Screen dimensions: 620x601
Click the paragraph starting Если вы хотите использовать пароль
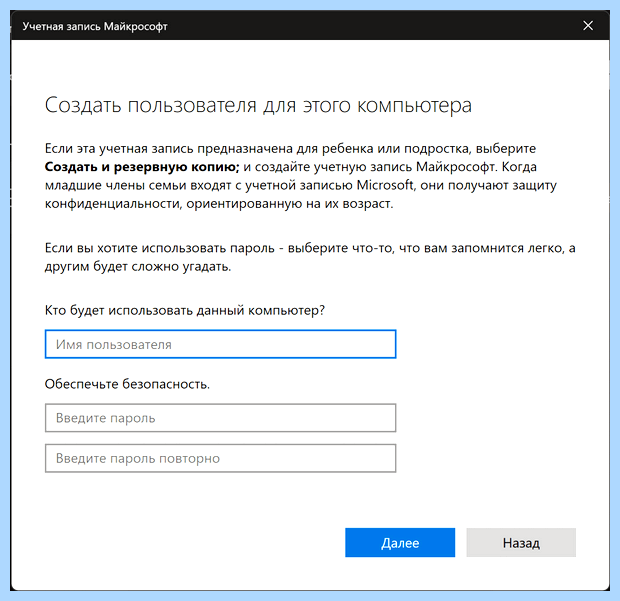coord(310,257)
